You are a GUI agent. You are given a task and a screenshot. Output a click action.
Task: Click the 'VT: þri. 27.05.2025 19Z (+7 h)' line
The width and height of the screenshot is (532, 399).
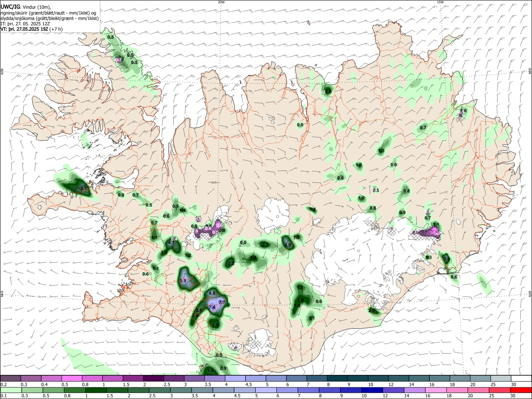[32, 29]
